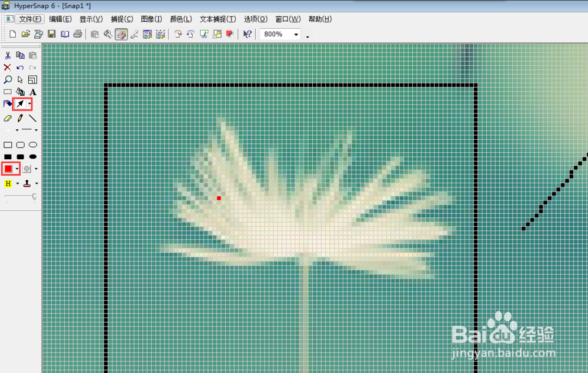Open highlighter options dropdown arrow
This screenshot has width=588, height=373.
(x=17, y=183)
